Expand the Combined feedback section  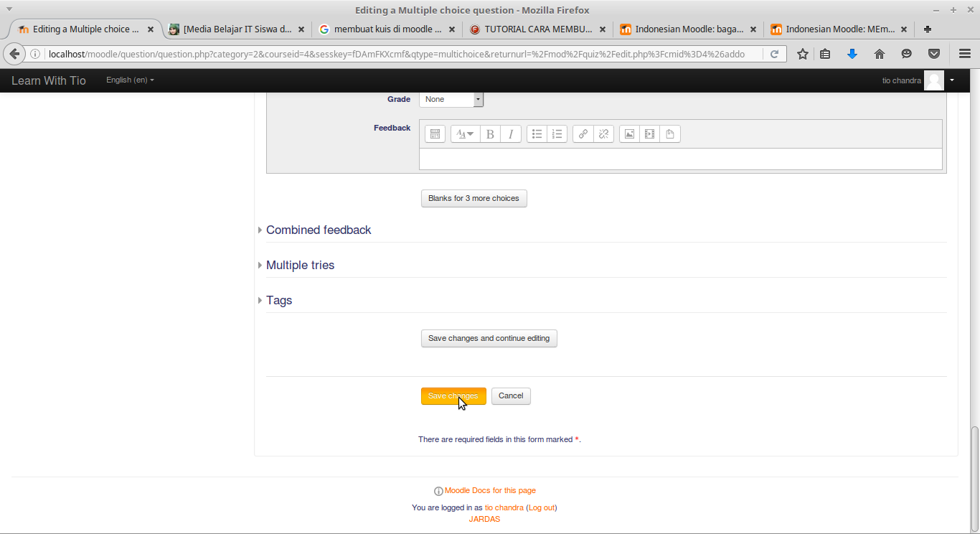(318, 230)
